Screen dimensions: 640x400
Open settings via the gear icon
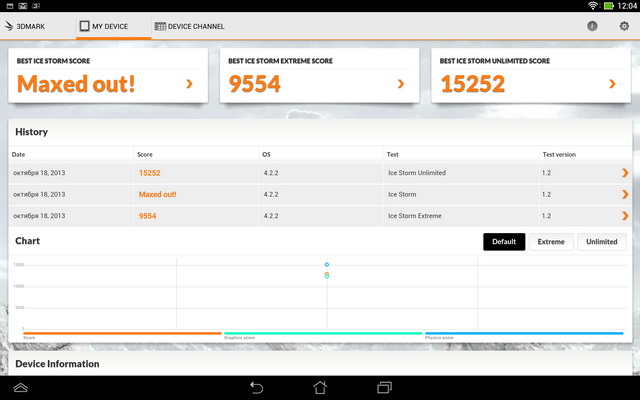click(x=624, y=26)
